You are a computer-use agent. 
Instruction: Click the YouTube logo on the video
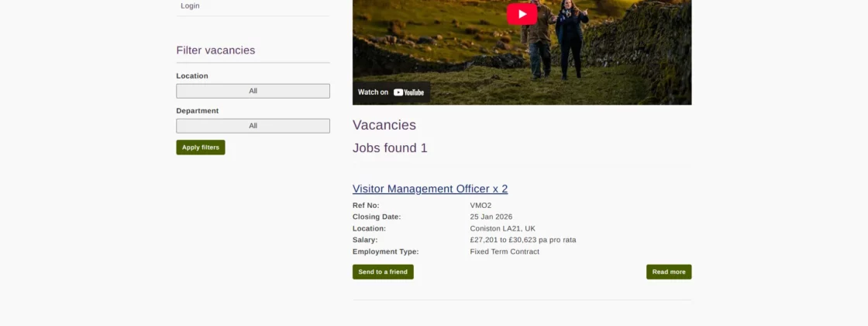click(x=408, y=92)
